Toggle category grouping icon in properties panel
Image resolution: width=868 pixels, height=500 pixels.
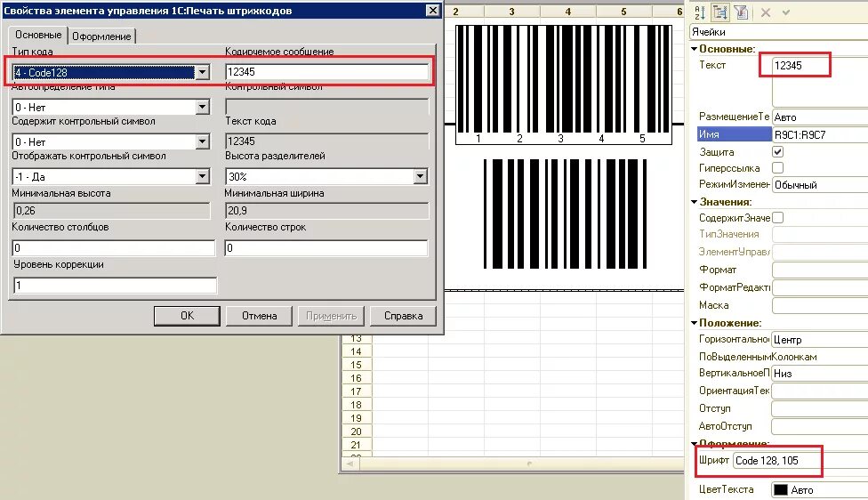tap(720, 12)
